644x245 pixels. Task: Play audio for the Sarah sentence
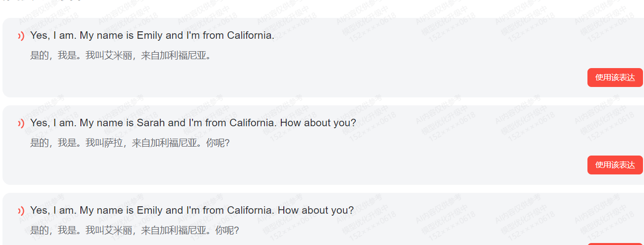[21, 123]
